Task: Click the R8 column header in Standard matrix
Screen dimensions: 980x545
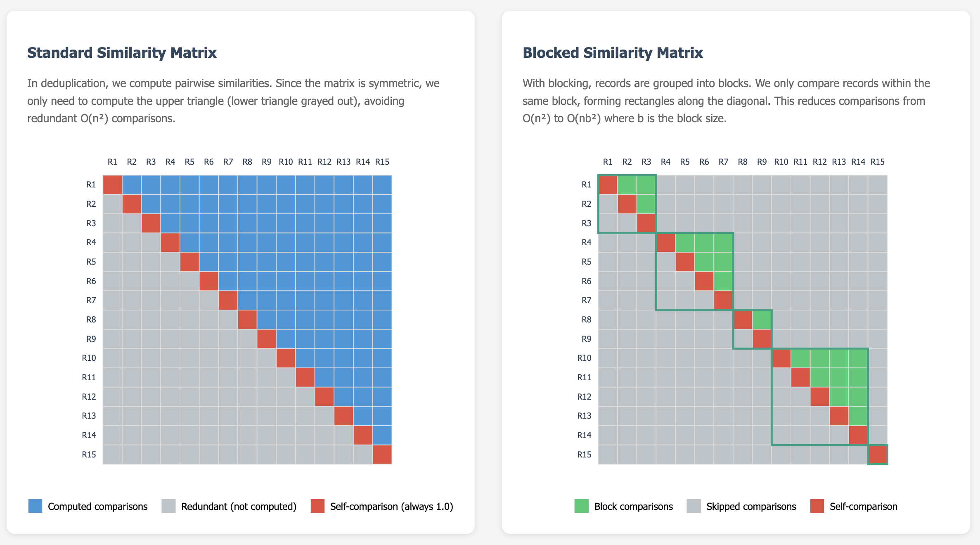Action: click(247, 162)
